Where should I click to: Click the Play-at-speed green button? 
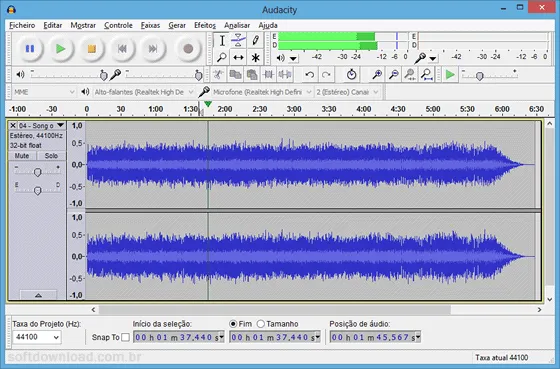[x=450, y=75]
